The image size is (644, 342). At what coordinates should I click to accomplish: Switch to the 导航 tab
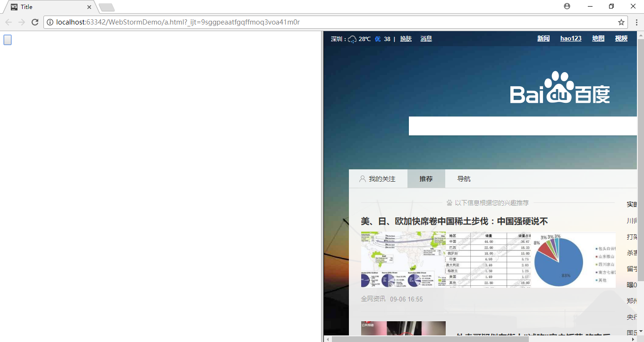(x=464, y=179)
